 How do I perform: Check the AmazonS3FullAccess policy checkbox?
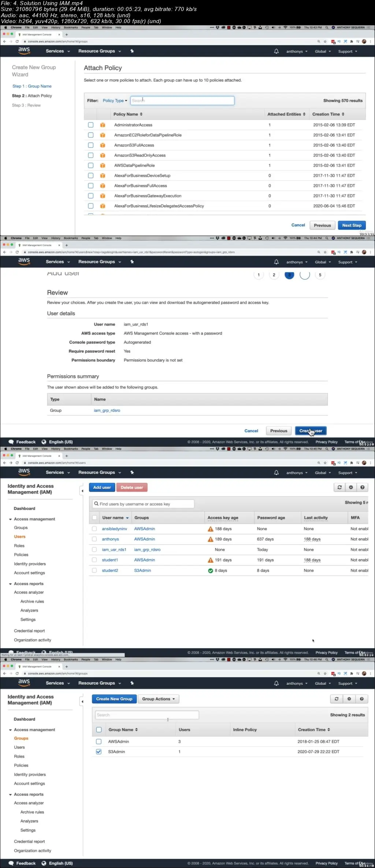click(x=90, y=145)
